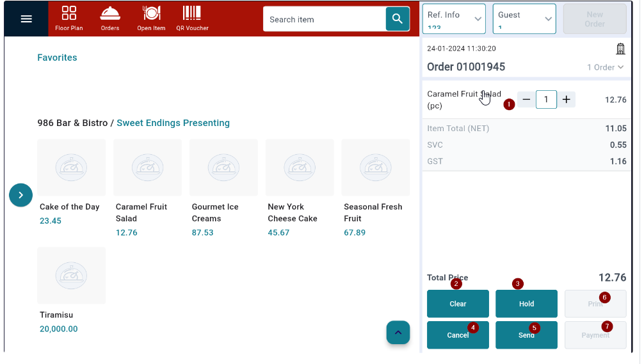Click the GST charge row

[527, 161]
